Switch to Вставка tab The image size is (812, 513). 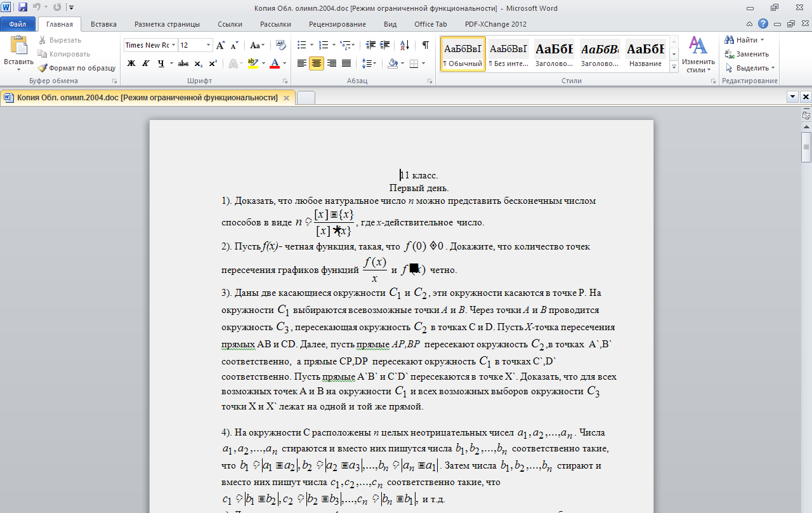click(x=103, y=24)
